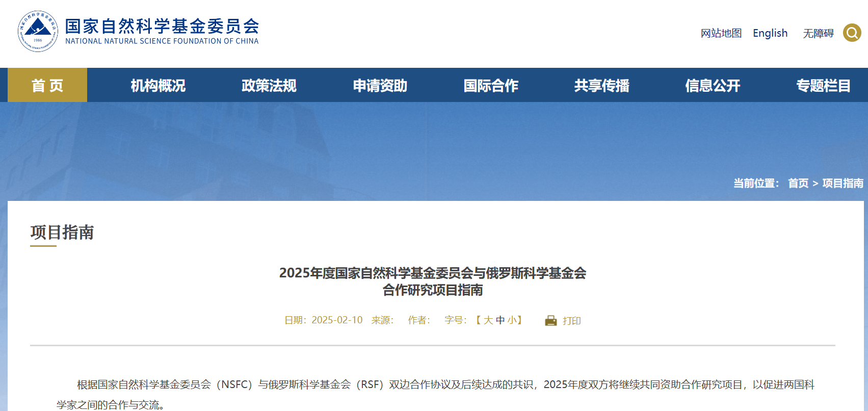Viewport: 868px width, 411px height.
Task: Click the NSFC circular logo emblem
Action: tap(38, 32)
